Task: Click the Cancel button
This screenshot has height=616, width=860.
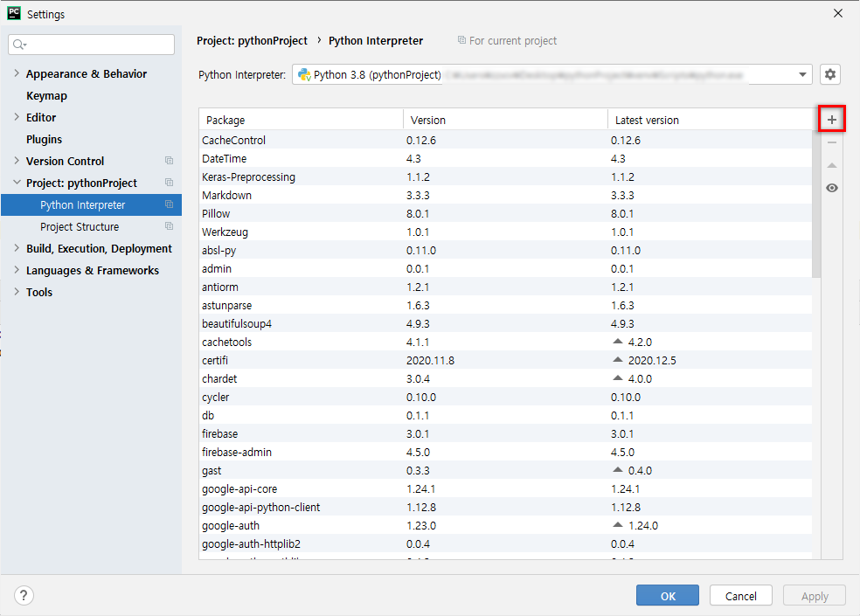Action: tap(741, 596)
